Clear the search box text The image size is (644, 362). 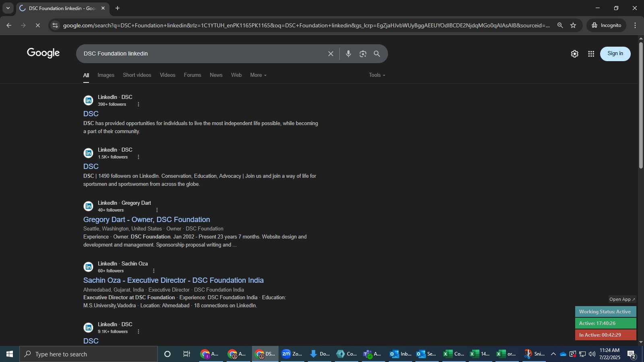pyautogui.click(x=330, y=54)
